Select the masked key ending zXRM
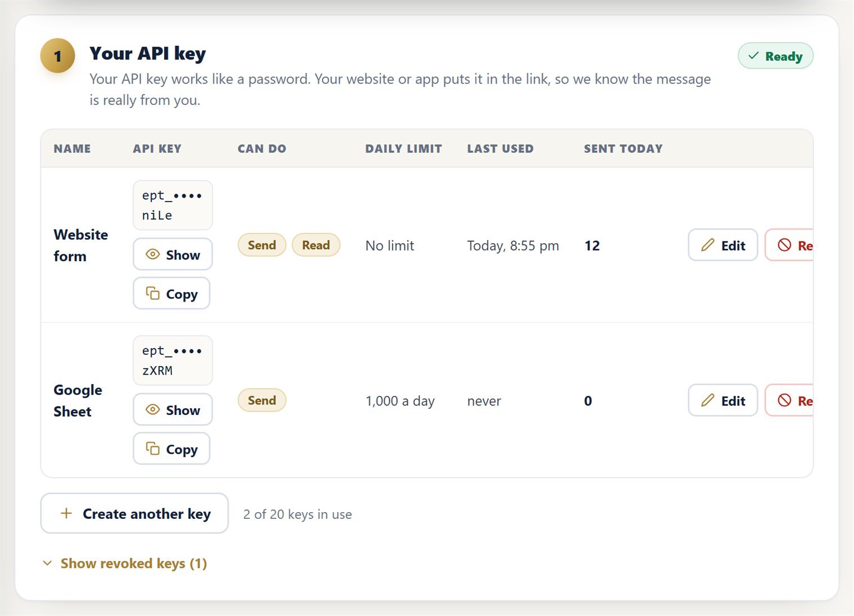854x616 pixels. (172, 361)
